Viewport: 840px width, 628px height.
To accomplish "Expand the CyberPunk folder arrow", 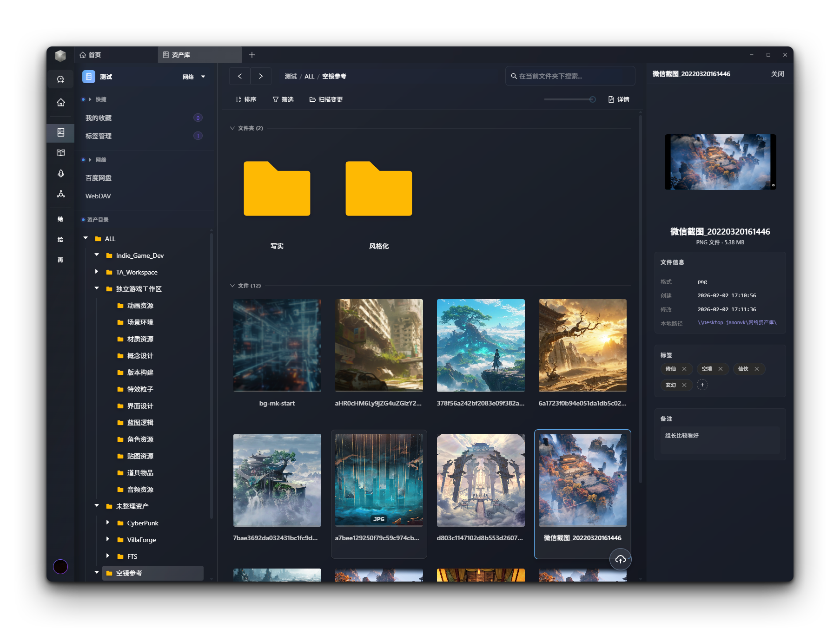I will pyautogui.click(x=108, y=523).
